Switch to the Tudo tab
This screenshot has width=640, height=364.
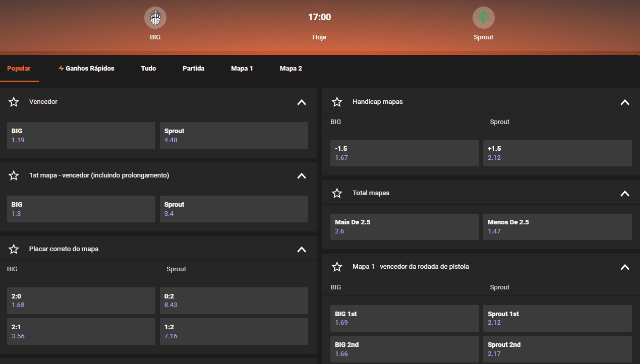pos(148,69)
